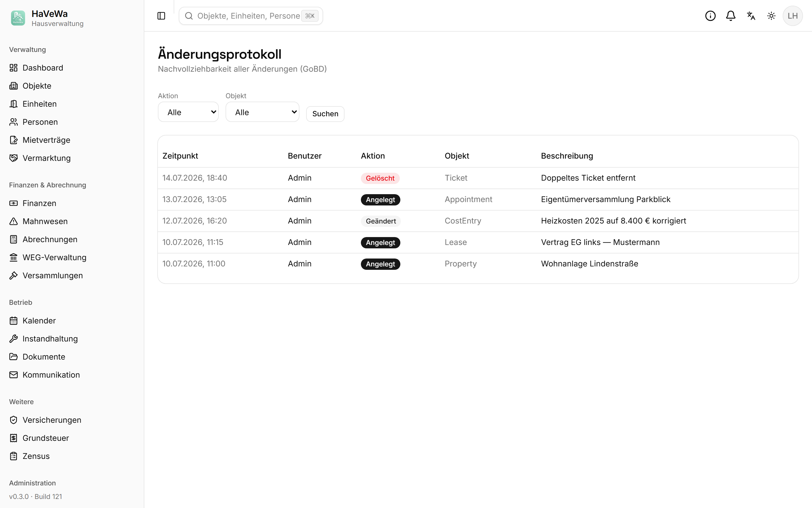The height and width of the screenshot is (508, 812).
Task: Click the Geändert badge
Action: (381, 221)
